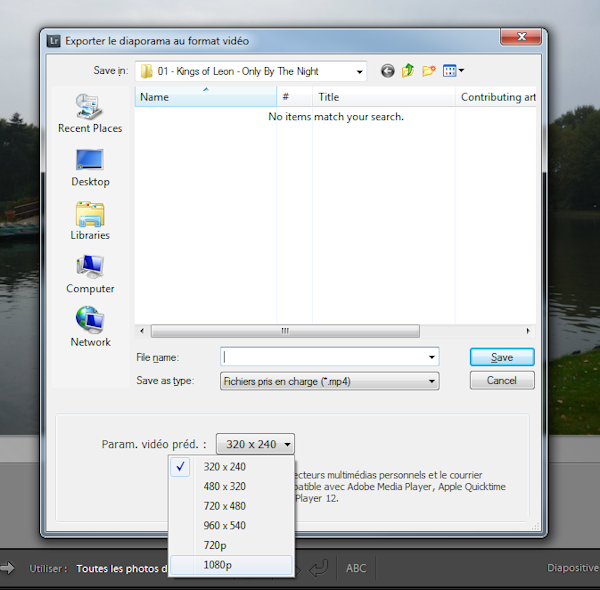
Task: Click the Back navigation arrow icon
Action: (x=388, y=71)
